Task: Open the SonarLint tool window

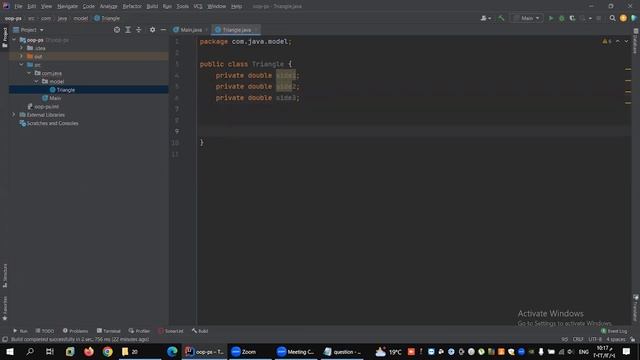Action: click(x=171, y=331)
